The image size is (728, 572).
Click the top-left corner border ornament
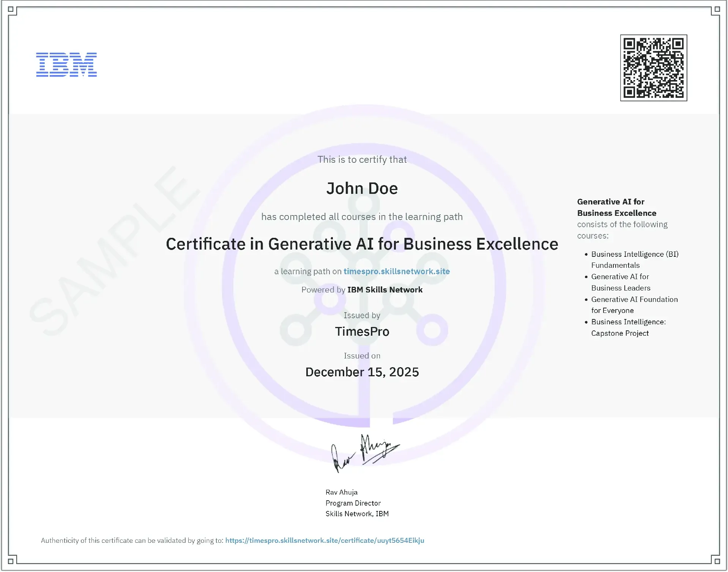(11, 10)
